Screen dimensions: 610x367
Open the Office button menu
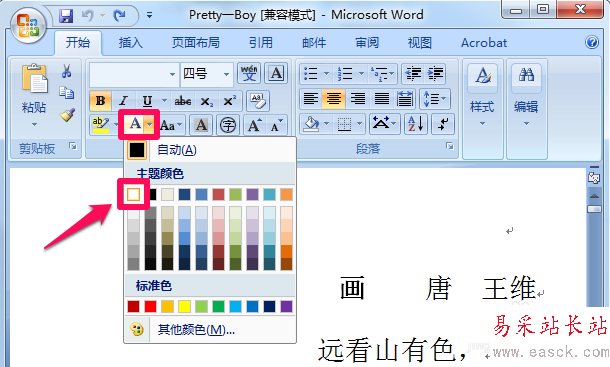pyautogui.click(x=28, y=26)
